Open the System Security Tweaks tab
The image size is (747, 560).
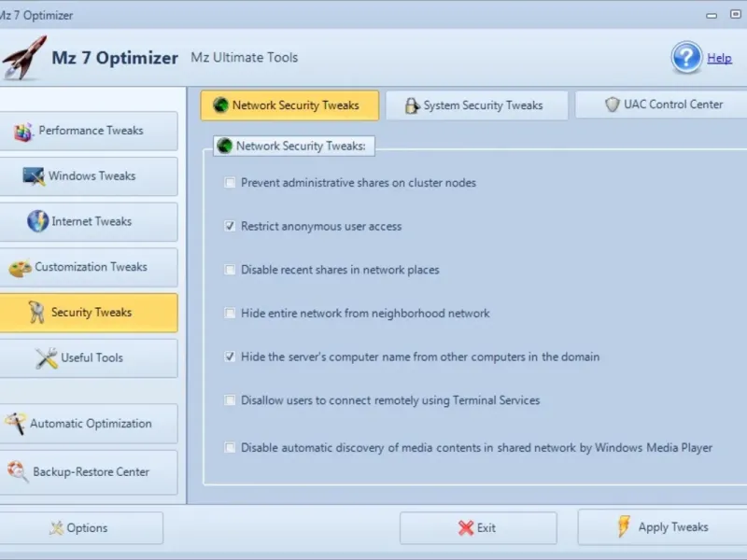pyautogui.click(x=476, y=105)
